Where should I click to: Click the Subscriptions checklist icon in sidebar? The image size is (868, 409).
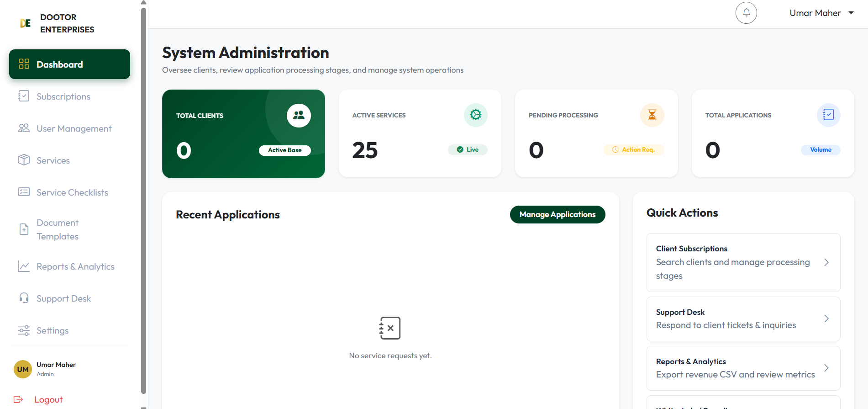tap(24, 96)
